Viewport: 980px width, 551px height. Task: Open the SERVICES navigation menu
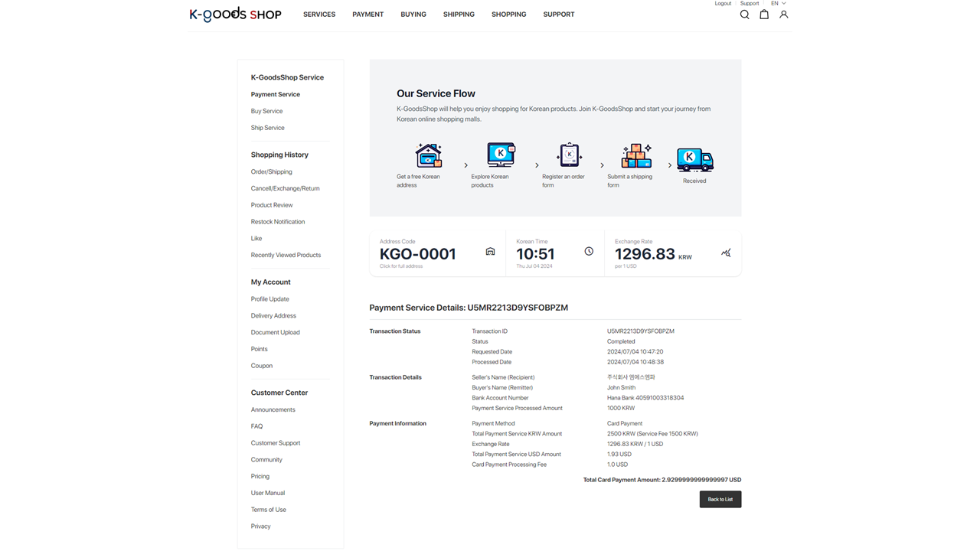[x=319, y=15]
